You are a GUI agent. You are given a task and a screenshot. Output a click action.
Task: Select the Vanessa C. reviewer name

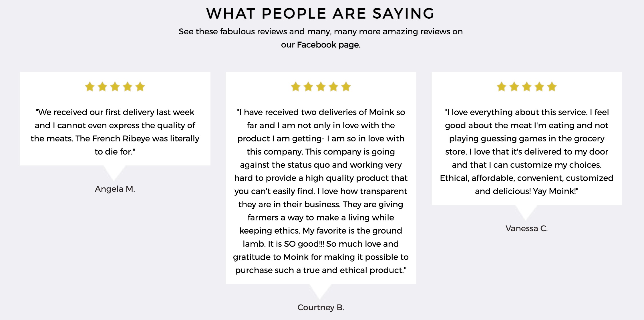527,228
